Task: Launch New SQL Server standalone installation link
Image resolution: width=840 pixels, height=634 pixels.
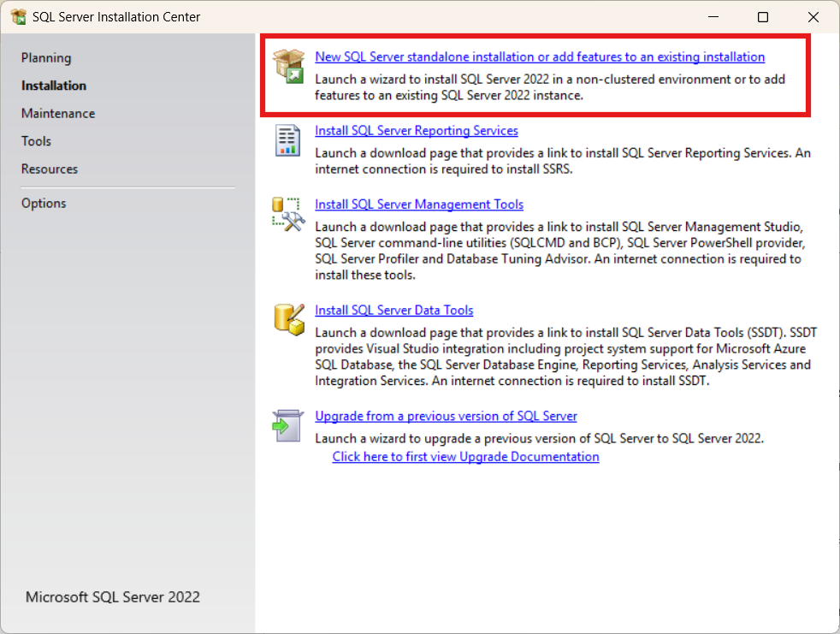Action: [540, 57]
